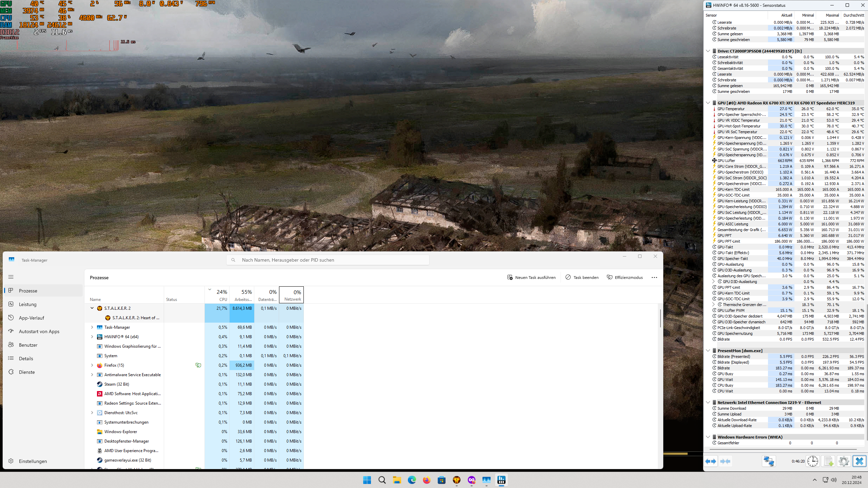
Task: Navigate back using the blue arrows icon
Action: [711, 461]
